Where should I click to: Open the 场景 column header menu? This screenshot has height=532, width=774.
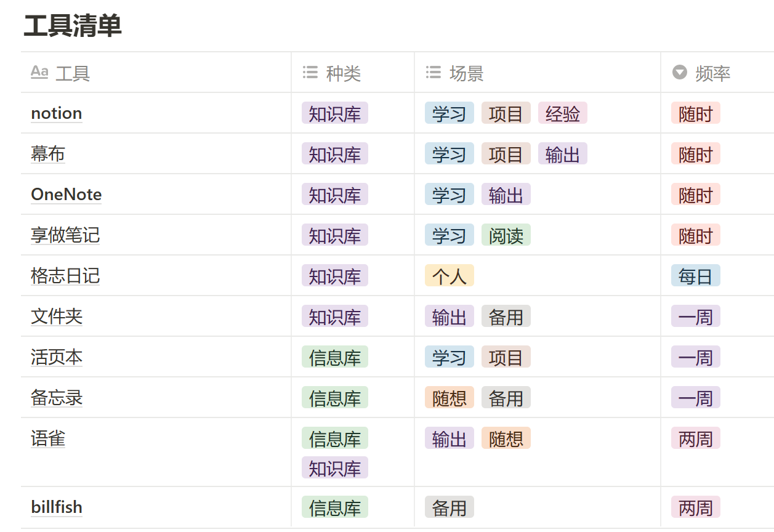point(538,73)
